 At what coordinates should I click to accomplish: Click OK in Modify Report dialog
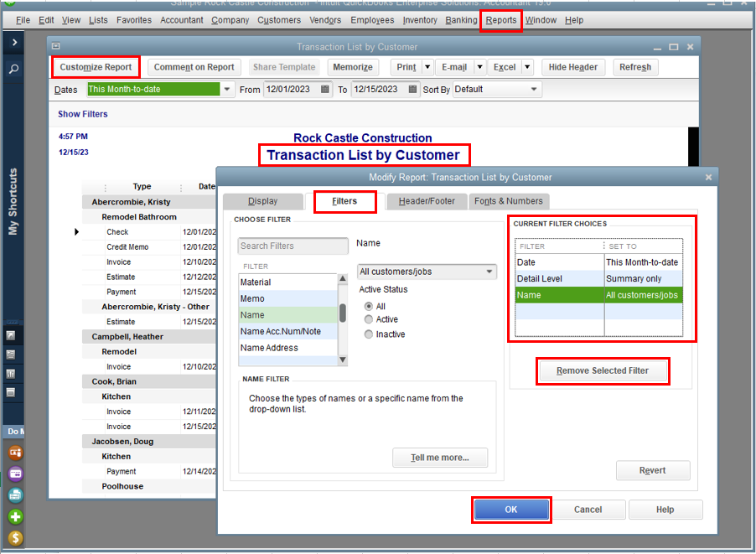[x=511, y=510]
